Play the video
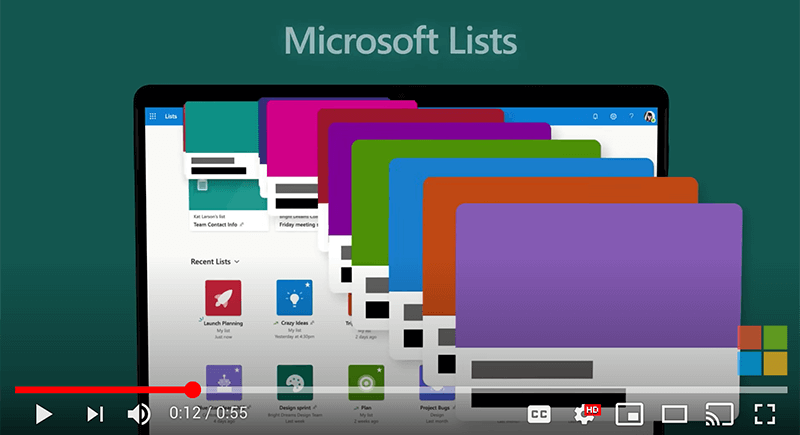 pos(44,414)
